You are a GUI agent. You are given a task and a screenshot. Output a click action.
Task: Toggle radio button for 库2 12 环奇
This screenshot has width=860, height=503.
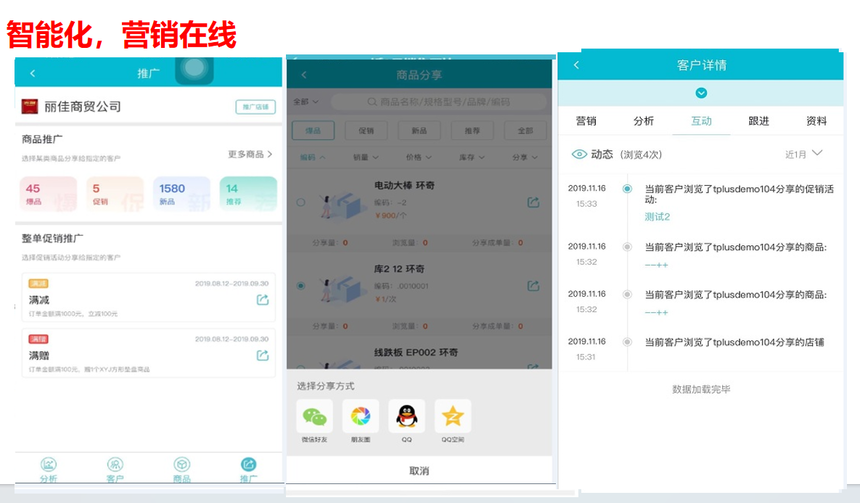coord(301,285)
